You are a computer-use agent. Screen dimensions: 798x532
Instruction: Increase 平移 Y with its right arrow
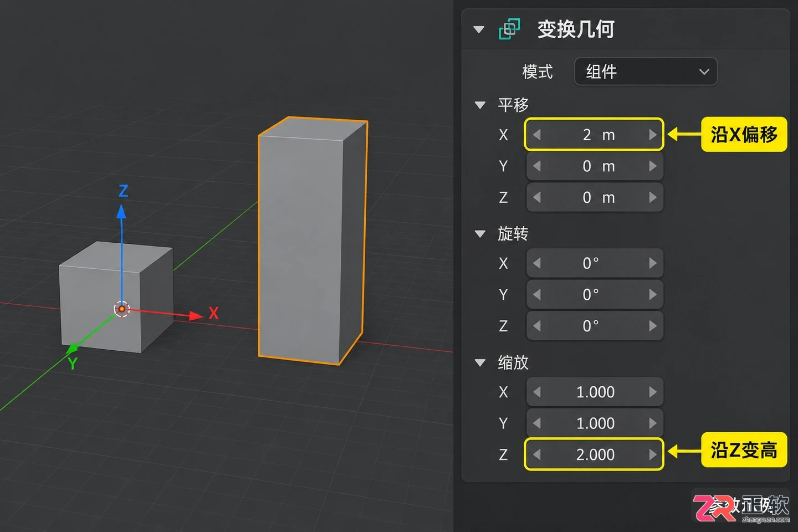click(x=653, y=166)
